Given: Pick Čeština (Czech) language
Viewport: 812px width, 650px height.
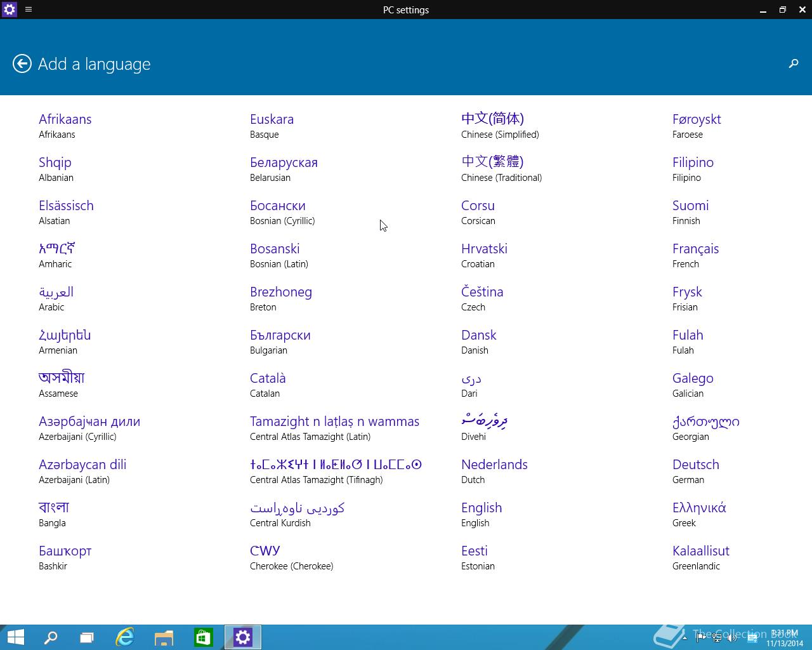Looking at the screenshot, I should [482, 298].
